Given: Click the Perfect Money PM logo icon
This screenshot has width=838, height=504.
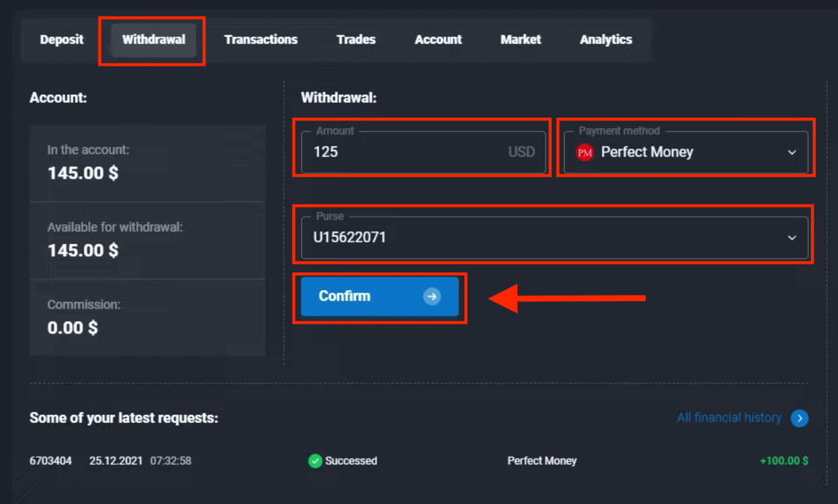Looking at the screenshot, I should (x=585, y=152).
